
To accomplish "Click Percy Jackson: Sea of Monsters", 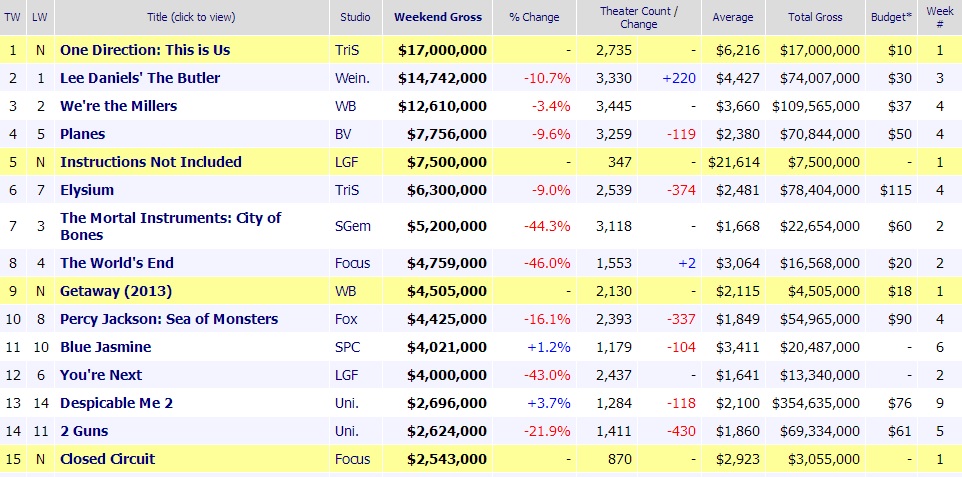I will [169, 319].
